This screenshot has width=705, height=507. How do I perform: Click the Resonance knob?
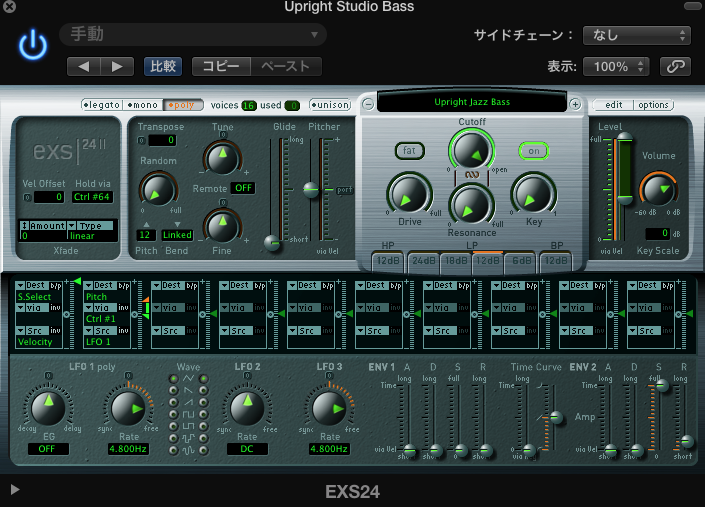(x=471, y=206)
